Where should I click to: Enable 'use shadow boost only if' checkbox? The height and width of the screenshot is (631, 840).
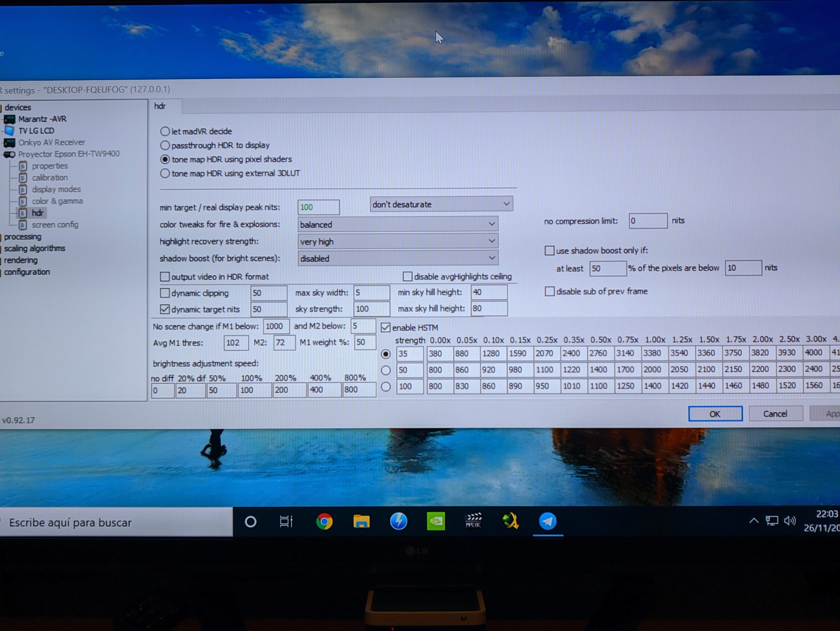[549, 250]
